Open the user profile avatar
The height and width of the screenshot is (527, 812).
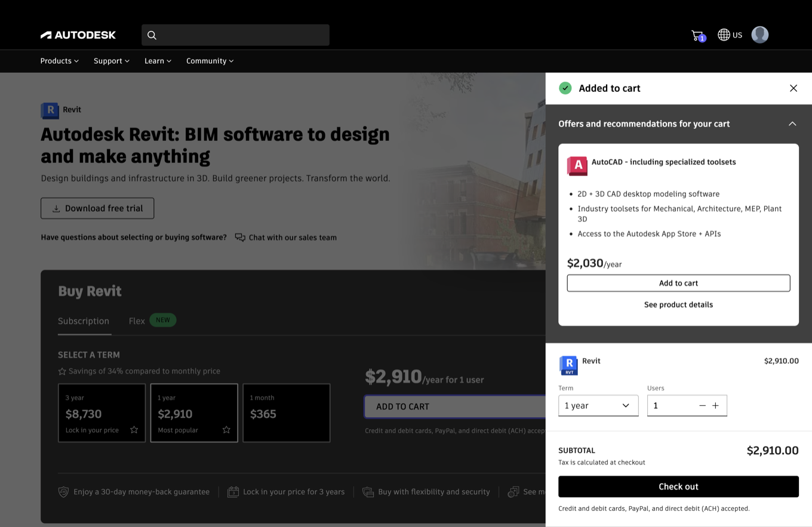pyautogui.click(x=759, y=35)
